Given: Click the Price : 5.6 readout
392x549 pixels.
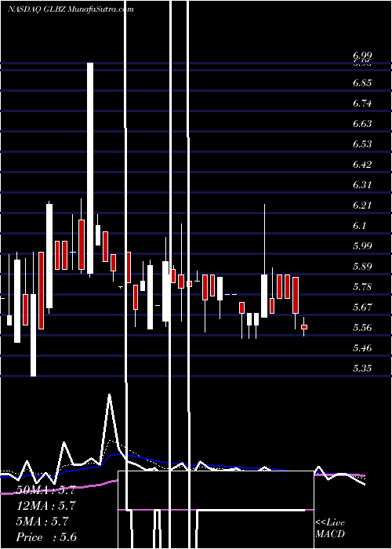Looking at the screenshot, I should [45, 537].
